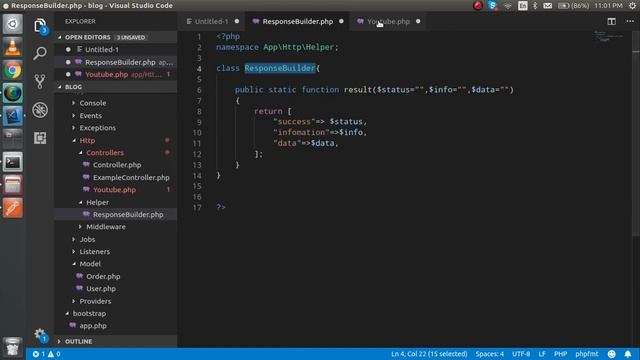Open Controller.php in the file tree
The width and height of the screenshot is (640, 360).
tap(116, 165)
